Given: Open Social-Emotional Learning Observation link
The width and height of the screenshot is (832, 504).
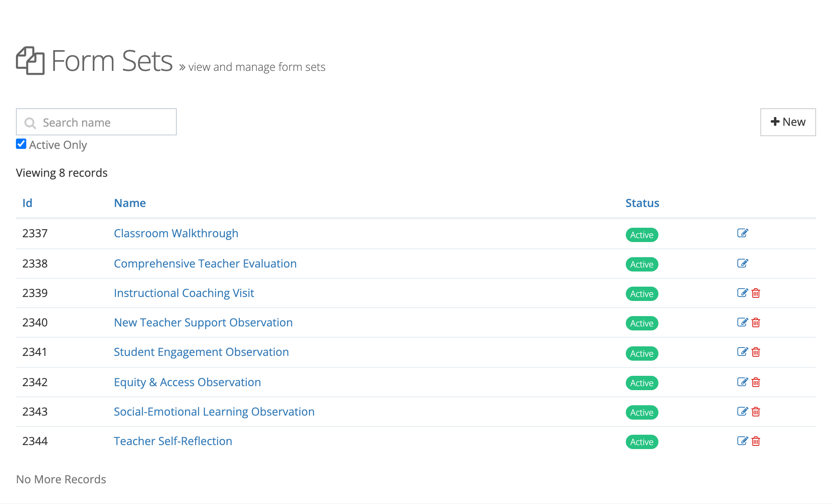Looking at the screenshot, I should point(214,412).
